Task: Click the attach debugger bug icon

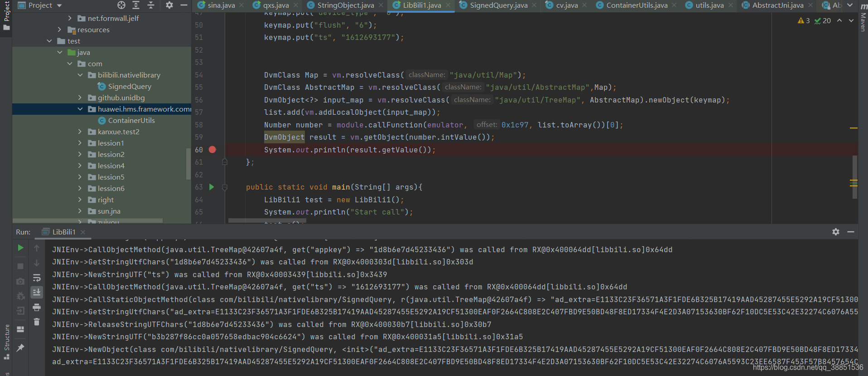Action: pos(20,296)
